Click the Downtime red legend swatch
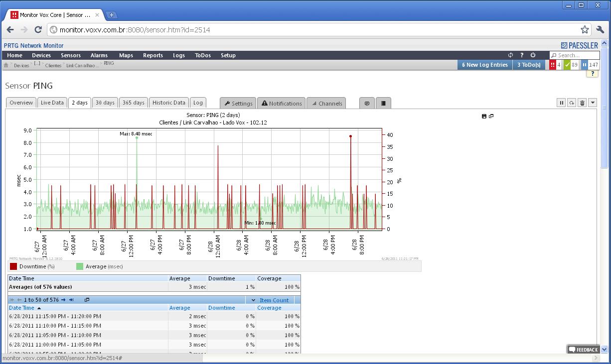611x364 pixels. 13,266
